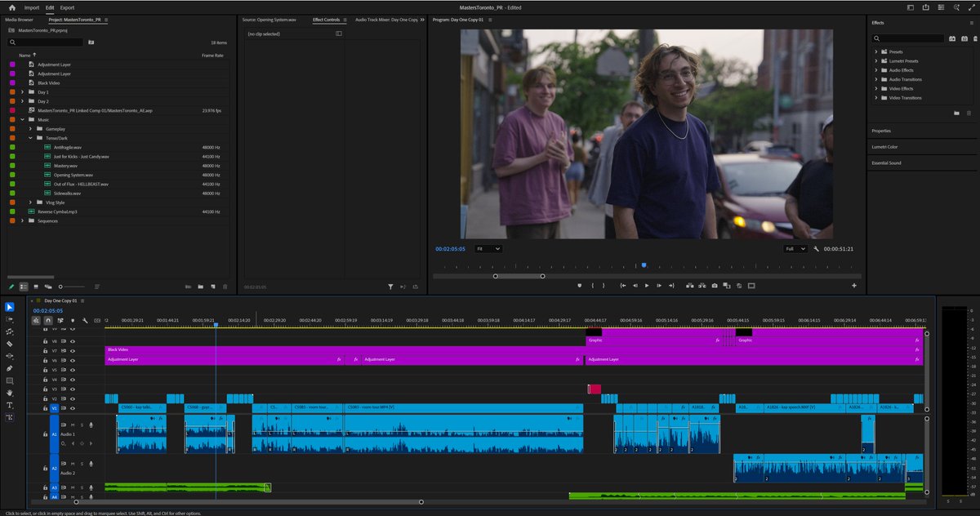
Task: Click the Program Monitor settings wrench
Action: click(817, 248)
